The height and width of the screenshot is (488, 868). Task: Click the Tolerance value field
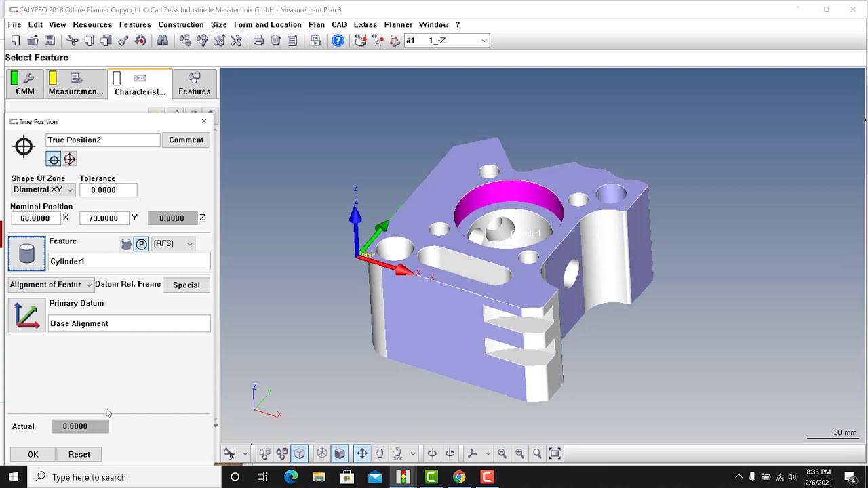pyautogui.click(x=108, y=190)
